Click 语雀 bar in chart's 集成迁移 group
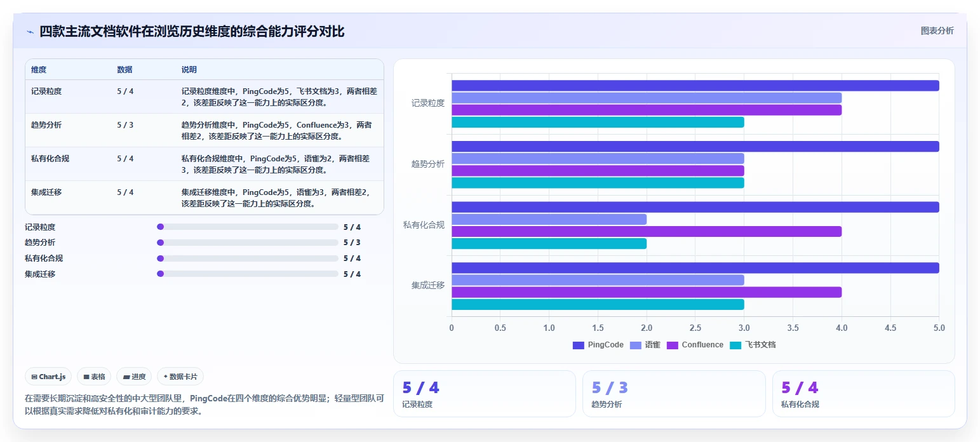Image resolution: width=980 pixels, height=442 pixels. 598,280
